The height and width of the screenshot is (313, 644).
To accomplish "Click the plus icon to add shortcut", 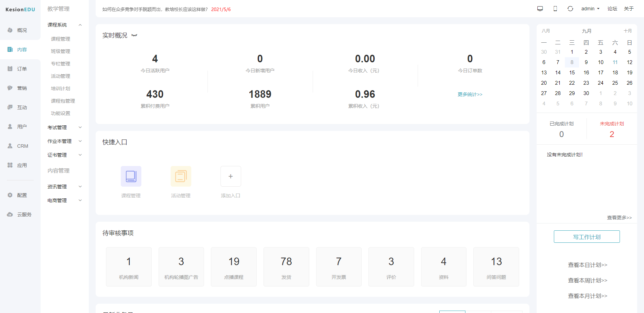I will pyautogui.click(x=231, y=176).
